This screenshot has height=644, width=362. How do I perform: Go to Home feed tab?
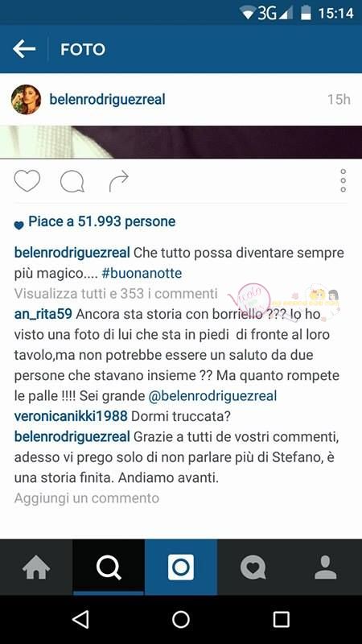click(36, 568)
